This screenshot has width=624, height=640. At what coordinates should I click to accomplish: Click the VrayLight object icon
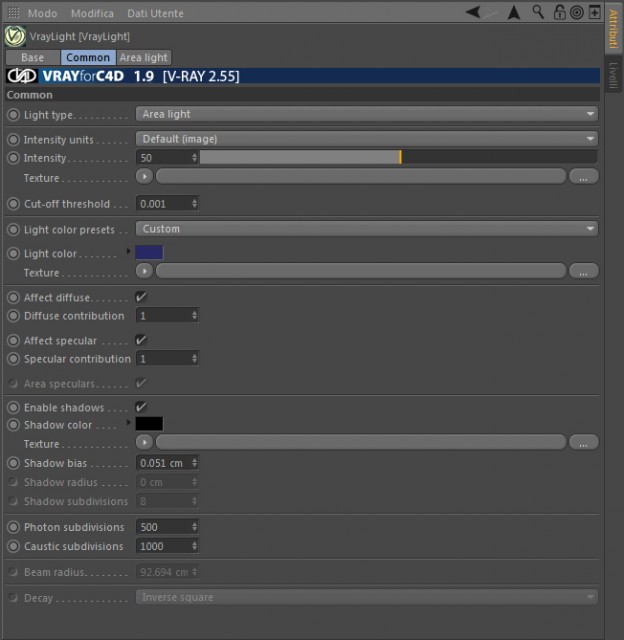[15, 36]
